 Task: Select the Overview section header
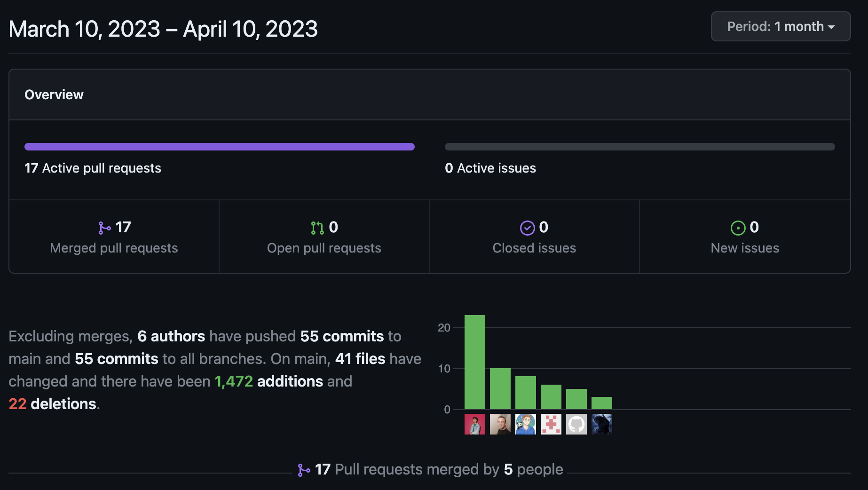point(54,95)
